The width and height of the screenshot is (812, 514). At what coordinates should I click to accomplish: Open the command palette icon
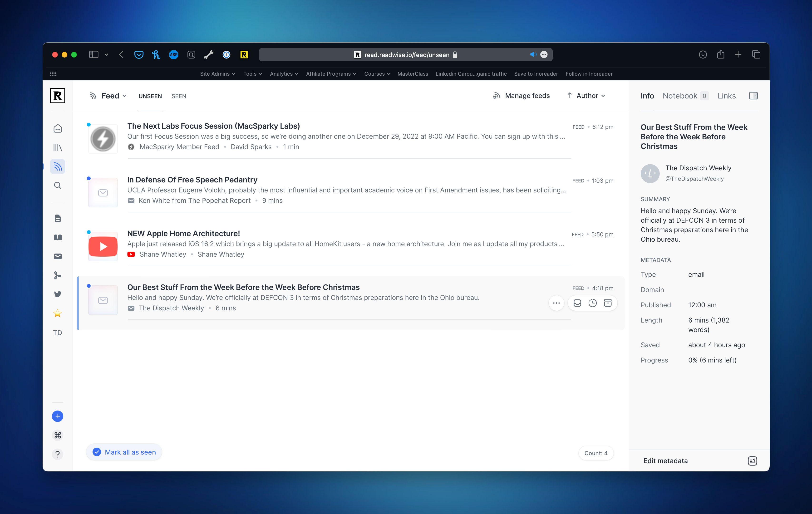58,436
